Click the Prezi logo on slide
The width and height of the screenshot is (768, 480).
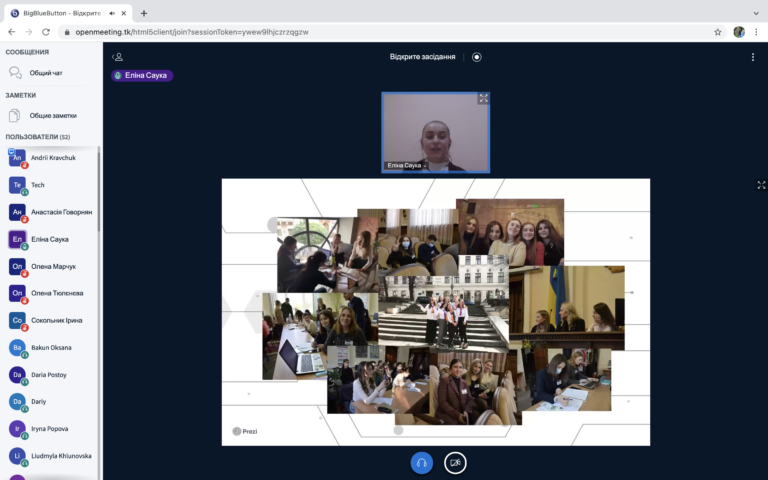[x=245, y=431]
